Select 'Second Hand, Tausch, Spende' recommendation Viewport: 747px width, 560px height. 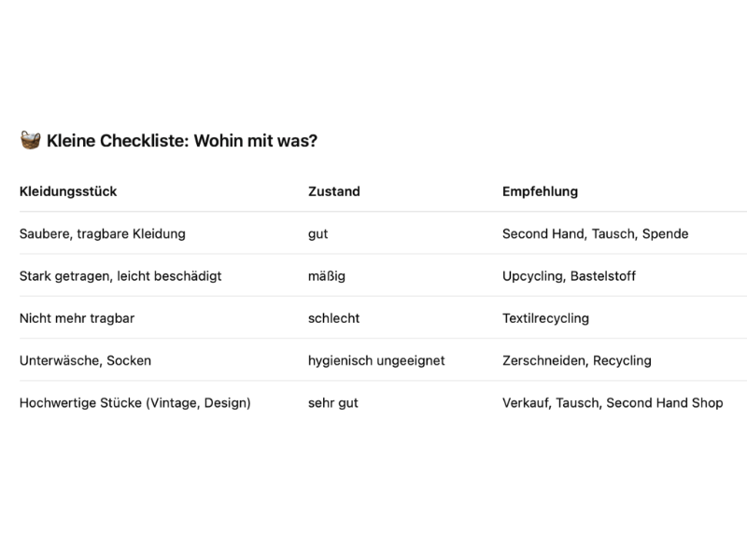point(595,234)
